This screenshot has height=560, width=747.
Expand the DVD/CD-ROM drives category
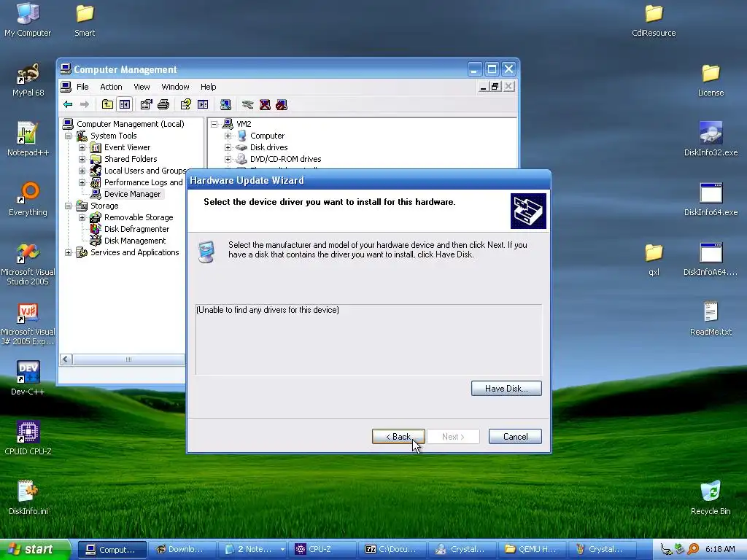[x=228, y=159]
